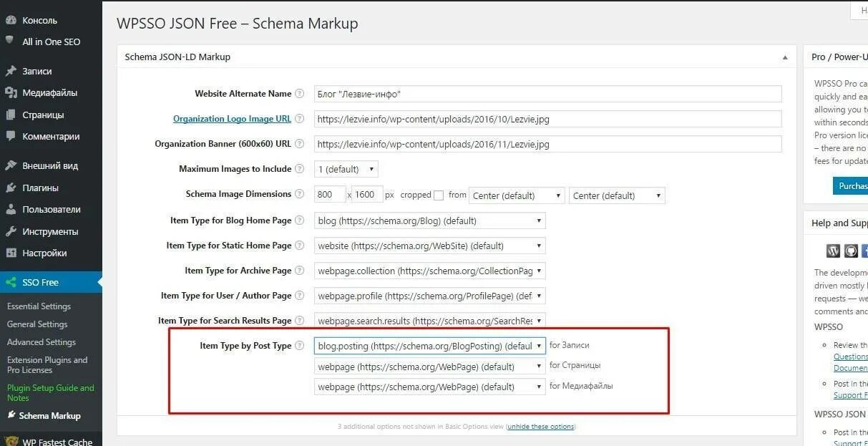Click the Плагины plug icon
Image resolution: width=868 pixels, height=446 pixels.
click(11, 188)
